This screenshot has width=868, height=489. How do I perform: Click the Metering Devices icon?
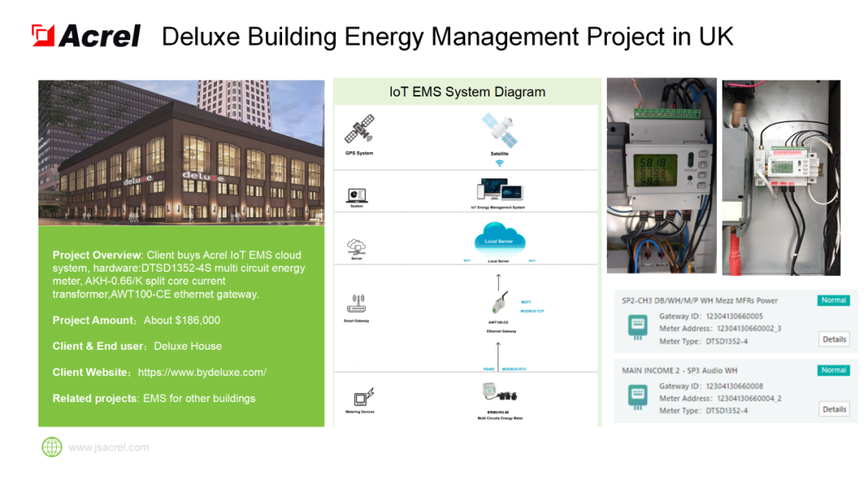coord(363,397)
